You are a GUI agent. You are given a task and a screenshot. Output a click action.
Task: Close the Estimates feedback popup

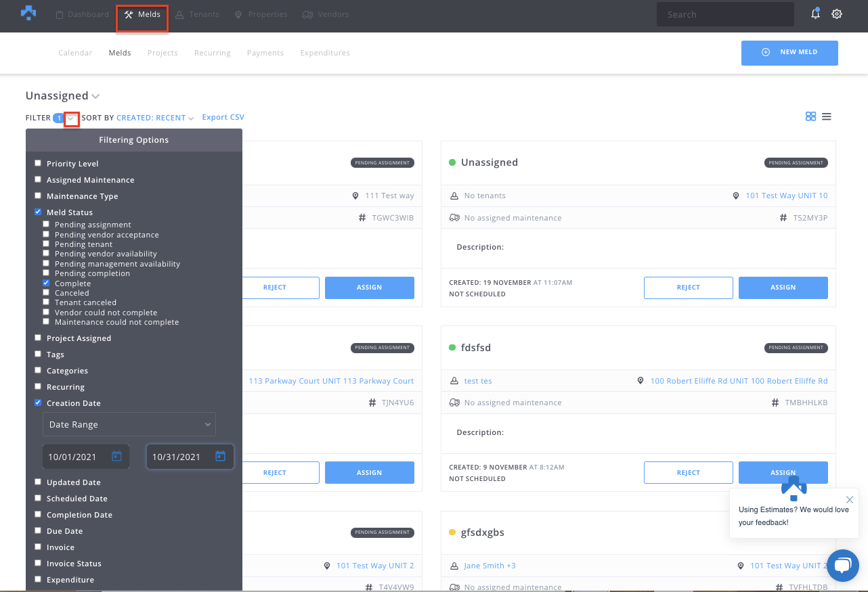tap(850, 500)
